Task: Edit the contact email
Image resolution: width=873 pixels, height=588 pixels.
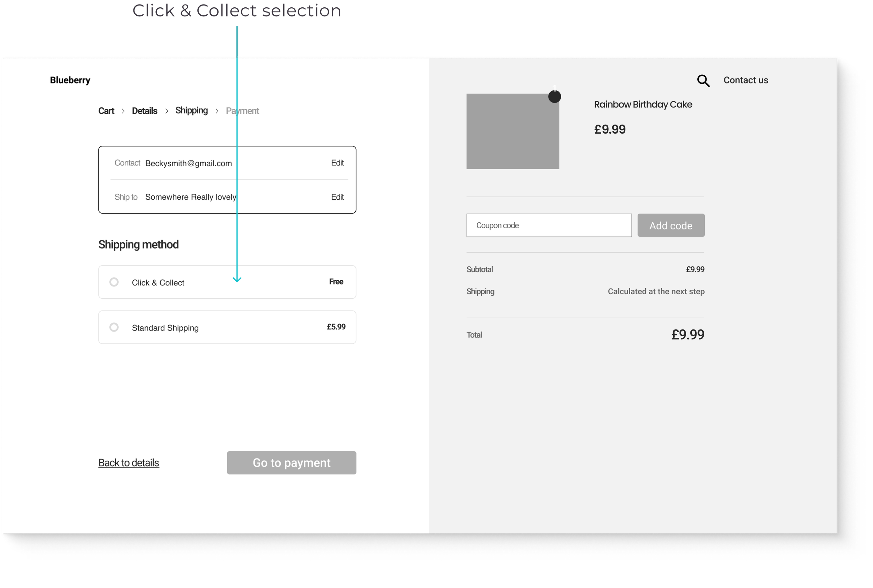Action: point(337,163)
